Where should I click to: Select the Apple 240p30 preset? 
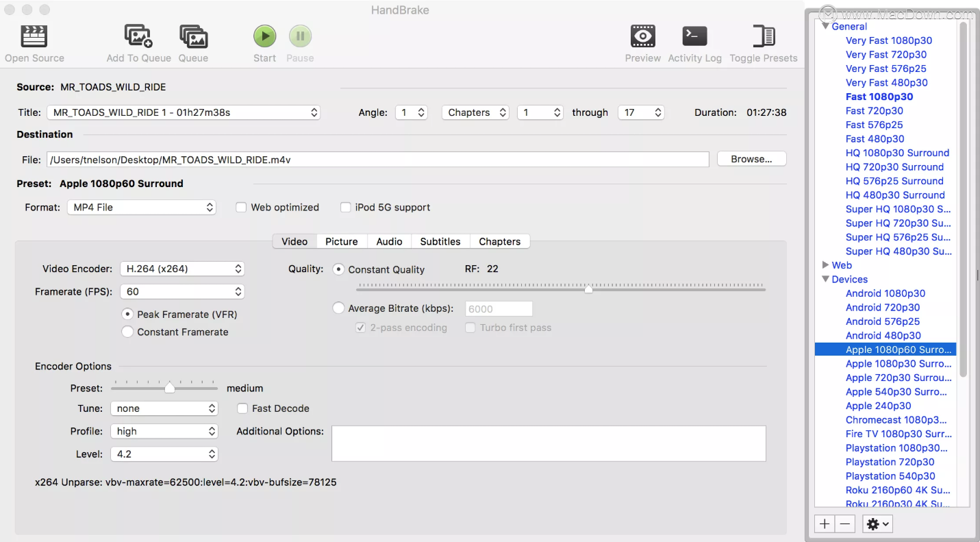(x=879, y=406)
